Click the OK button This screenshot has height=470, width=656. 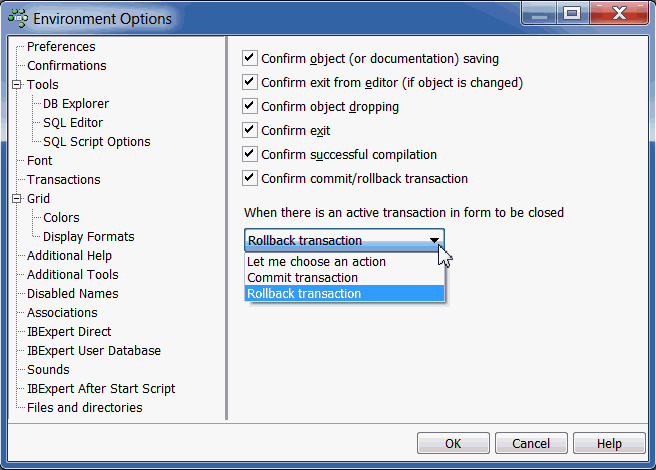453,443
